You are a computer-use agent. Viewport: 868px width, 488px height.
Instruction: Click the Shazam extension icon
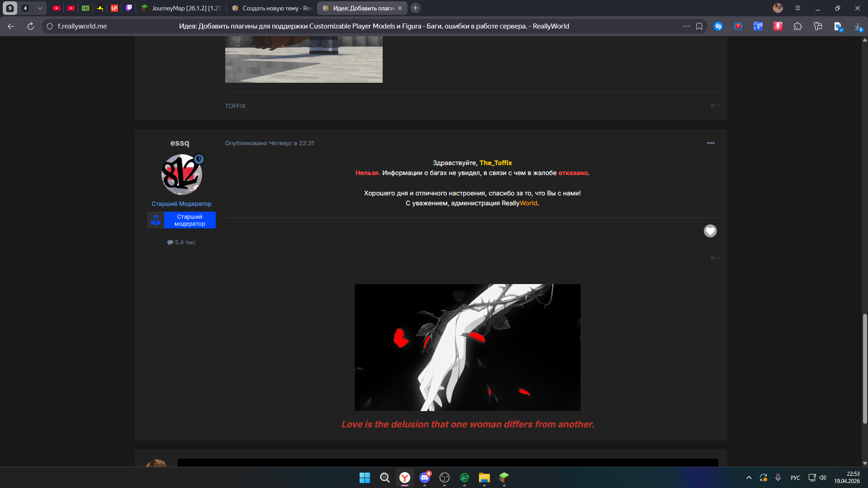pyautogui.click(x=718, y=26)
